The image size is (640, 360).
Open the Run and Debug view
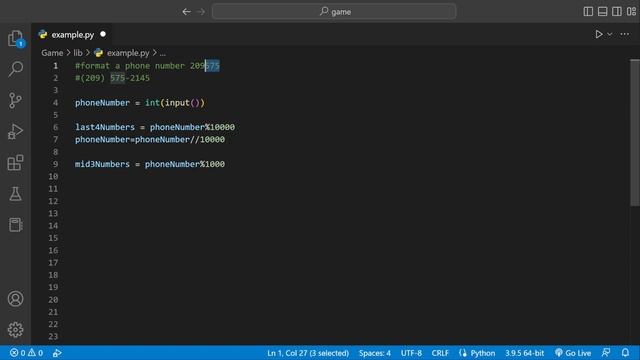16,131
